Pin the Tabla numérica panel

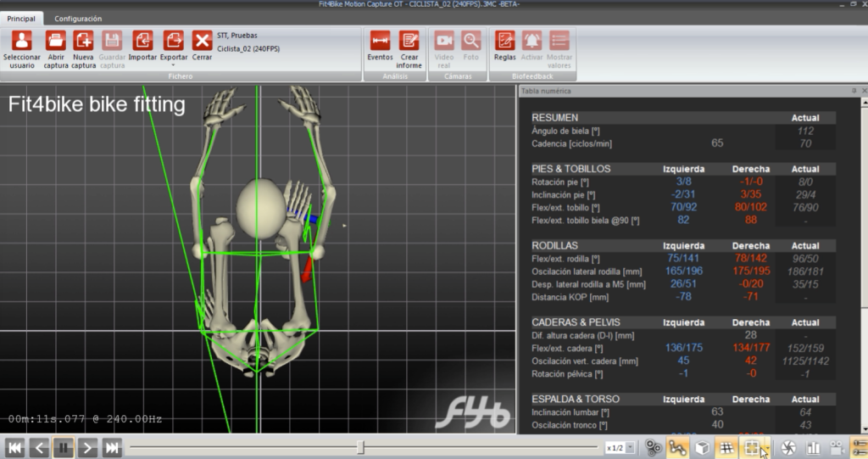(854, 91)
